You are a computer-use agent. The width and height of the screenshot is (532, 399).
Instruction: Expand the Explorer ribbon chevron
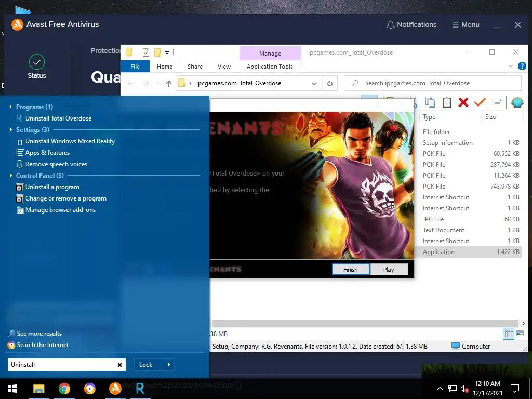(x=511, y=66)
